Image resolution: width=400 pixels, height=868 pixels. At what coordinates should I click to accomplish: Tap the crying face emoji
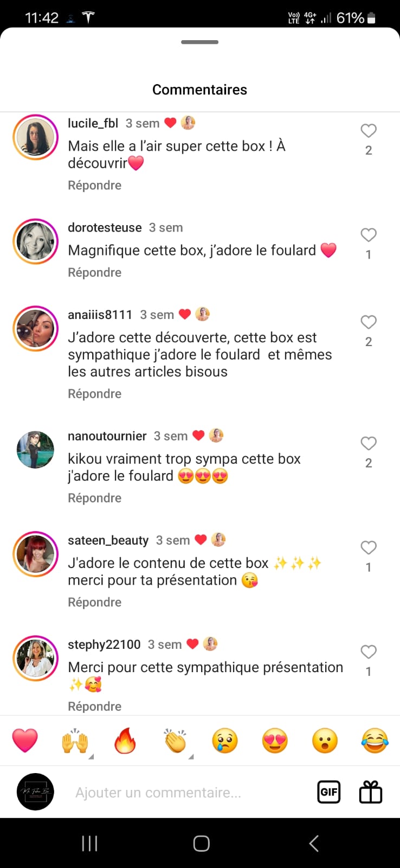point(225,741)
